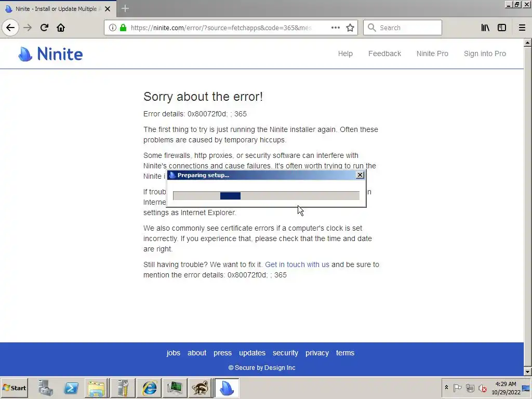This screenshot has height=399, width=532.
Task: Switch to Ninite installer taskbar button
Action: [x=227, y=388]
